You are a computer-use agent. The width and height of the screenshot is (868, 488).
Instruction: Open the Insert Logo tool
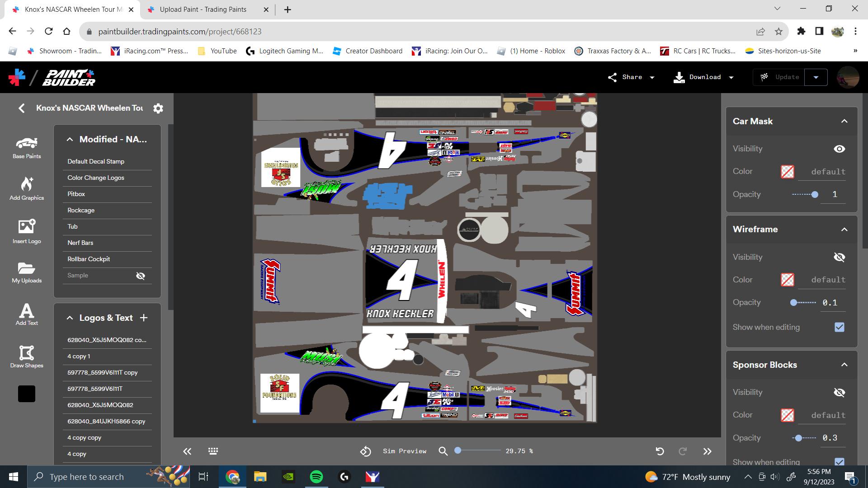click(x=26, y=231)
